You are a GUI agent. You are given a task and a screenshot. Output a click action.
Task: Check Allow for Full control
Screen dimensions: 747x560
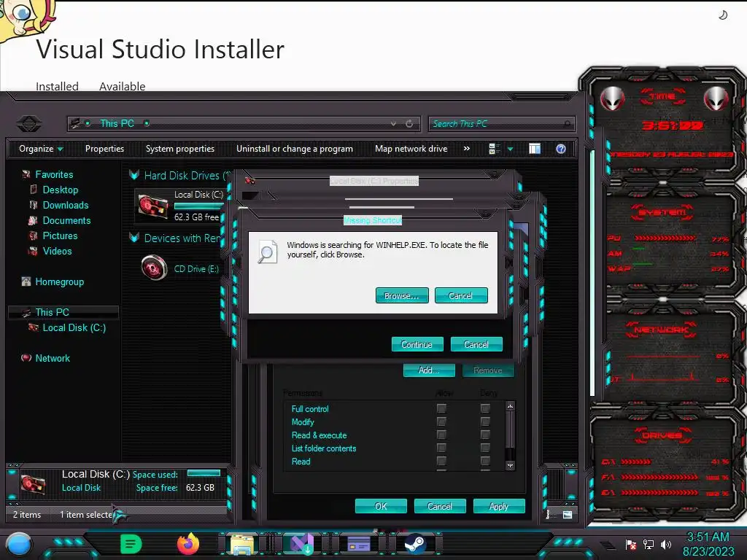pyautogui.click(x=441, y=408)
